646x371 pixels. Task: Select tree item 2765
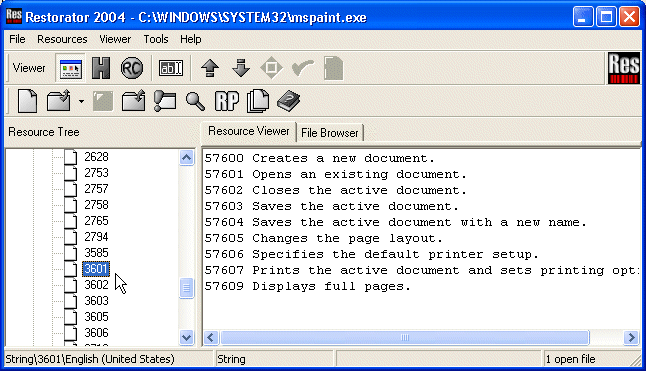click(96, 221)
